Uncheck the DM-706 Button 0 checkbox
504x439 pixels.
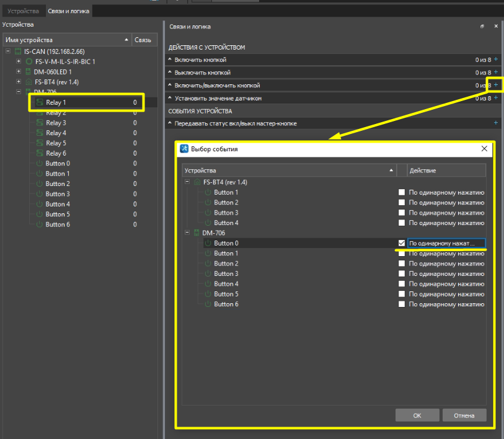point(402,243)
